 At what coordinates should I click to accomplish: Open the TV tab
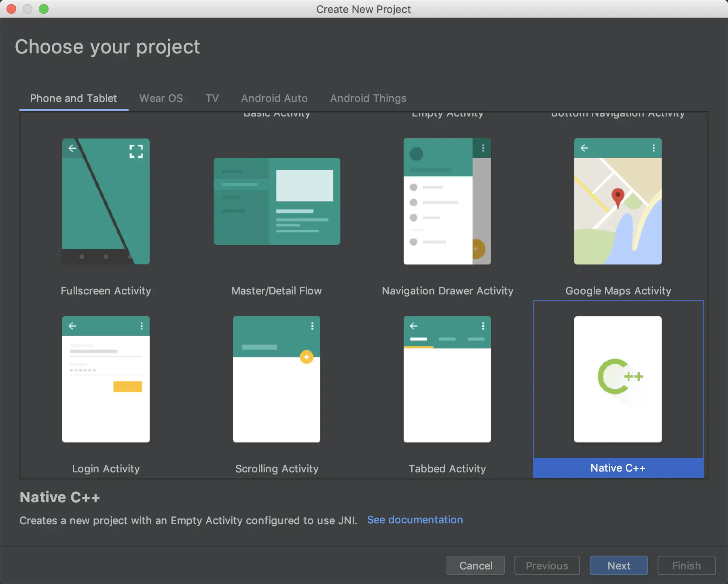[212, 98]
